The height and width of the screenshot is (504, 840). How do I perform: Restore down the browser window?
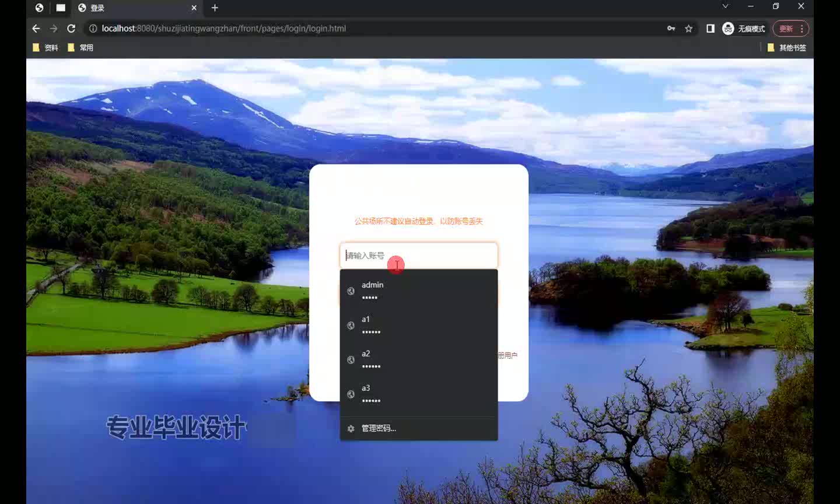tap(776, 6)
